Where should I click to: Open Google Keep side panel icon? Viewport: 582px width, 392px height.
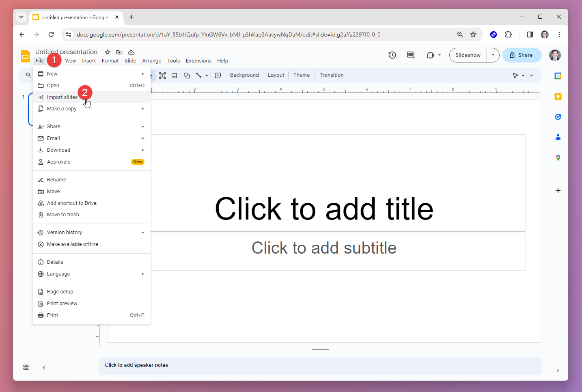[x=558, y=97]
